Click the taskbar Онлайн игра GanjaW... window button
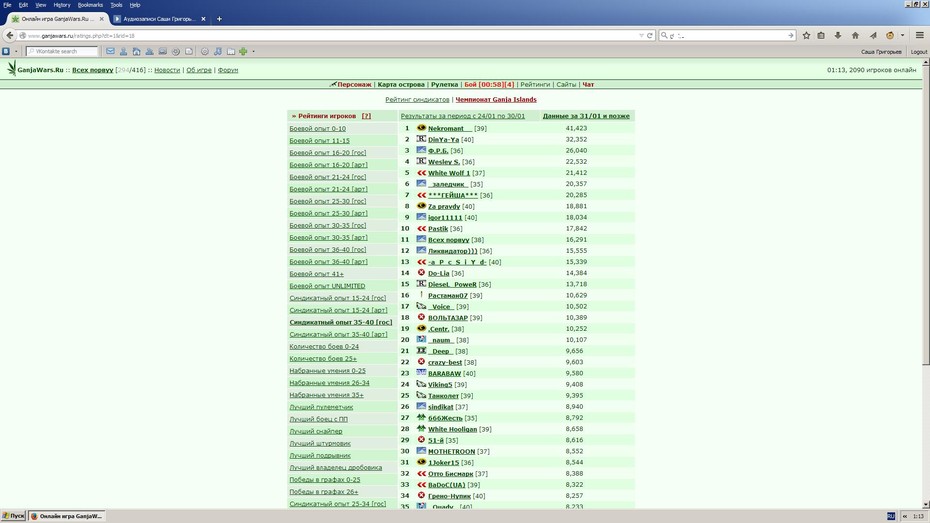 coord(67,516)
